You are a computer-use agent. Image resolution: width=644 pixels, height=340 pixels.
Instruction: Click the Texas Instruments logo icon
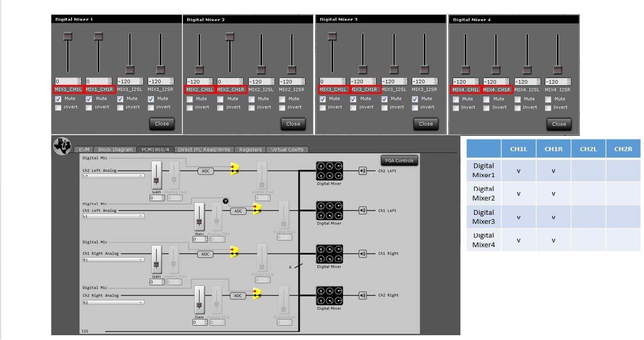click(63, 146)
